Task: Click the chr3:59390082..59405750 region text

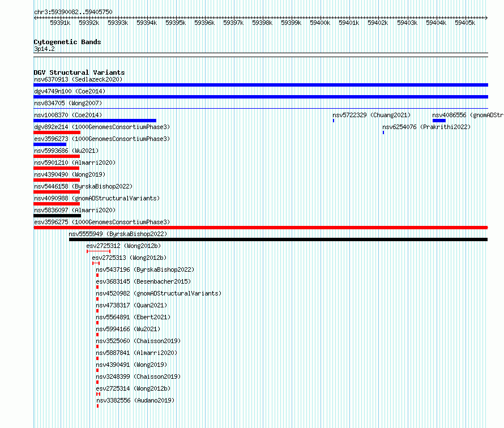Action: tap(73, 12)
